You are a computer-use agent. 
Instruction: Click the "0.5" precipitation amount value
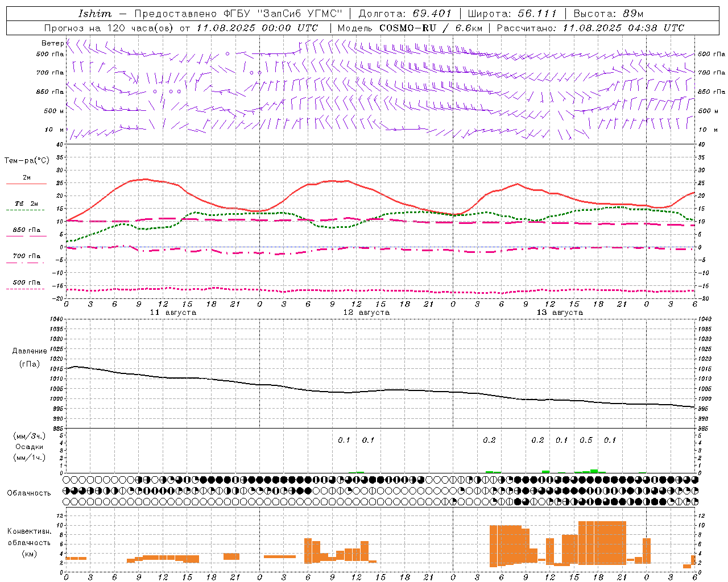(x=586, y=440)
